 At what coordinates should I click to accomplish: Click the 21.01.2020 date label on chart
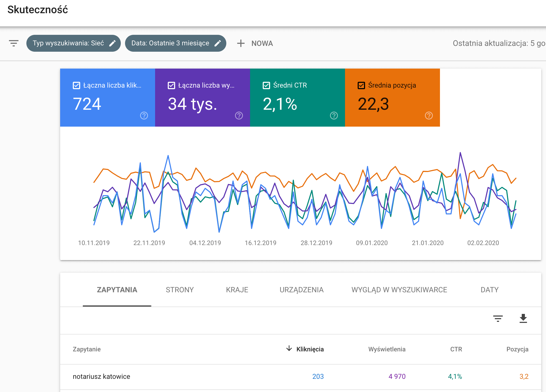coord(428,243)
